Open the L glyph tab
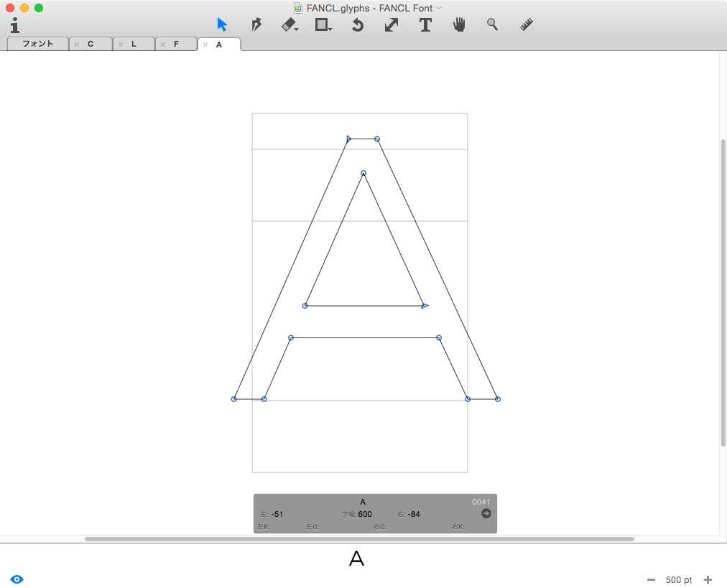Screen dimensions: 727x588 click(134, 44)
